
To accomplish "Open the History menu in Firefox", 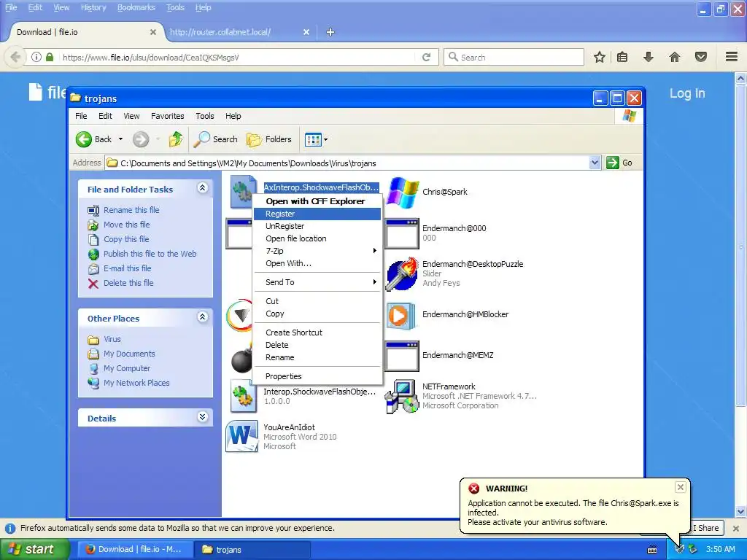I will pos(93,7).
